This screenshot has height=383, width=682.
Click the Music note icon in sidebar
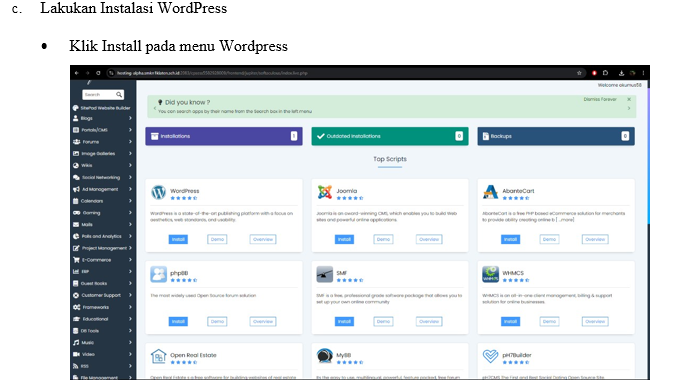(76, 343)
